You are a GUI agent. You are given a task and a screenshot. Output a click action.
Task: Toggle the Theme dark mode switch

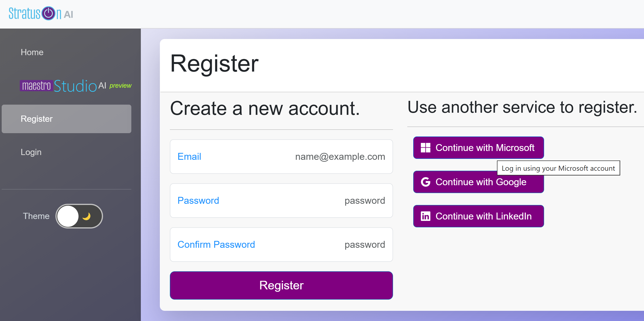(79, 216)
